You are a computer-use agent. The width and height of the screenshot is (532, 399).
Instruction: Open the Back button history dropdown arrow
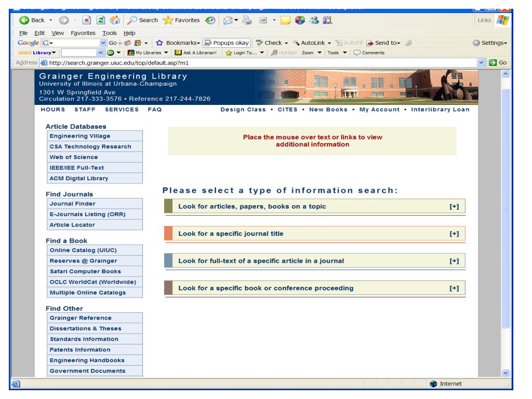click(x=51, y=20)
